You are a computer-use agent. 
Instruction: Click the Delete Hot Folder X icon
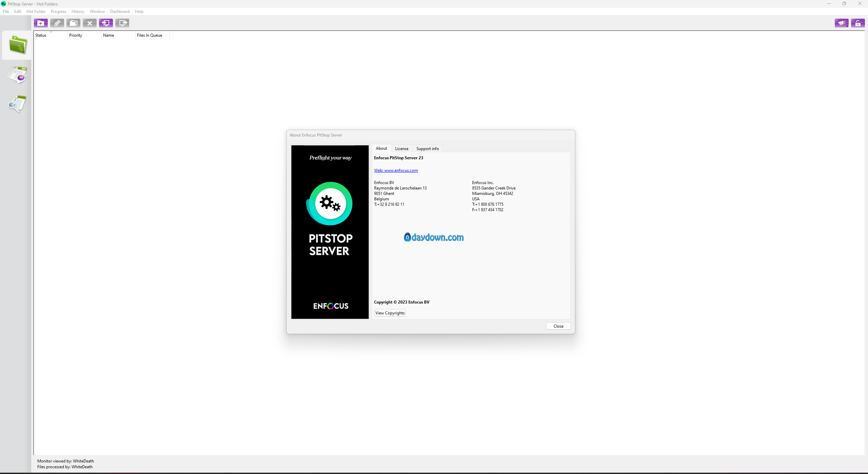90,23
